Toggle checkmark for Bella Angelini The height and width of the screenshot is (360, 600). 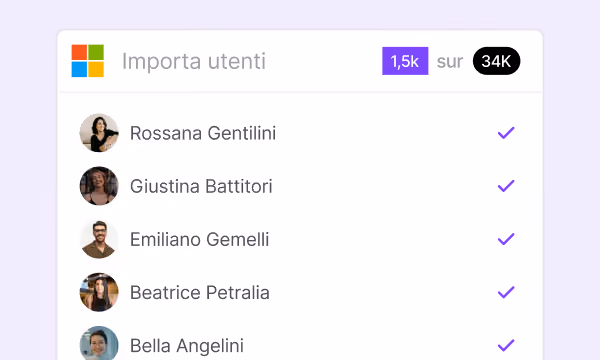click(x=506, y=345)
